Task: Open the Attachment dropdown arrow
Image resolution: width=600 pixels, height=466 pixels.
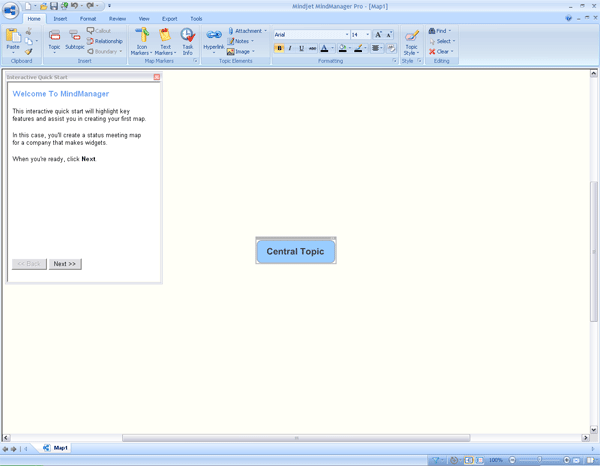Action: 266,31
